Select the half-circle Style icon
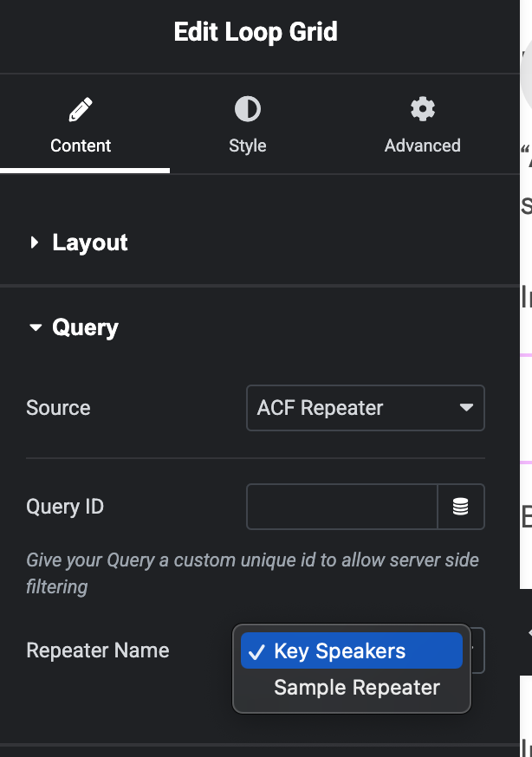This screenshot has width=532, height=757. (247, 107)
